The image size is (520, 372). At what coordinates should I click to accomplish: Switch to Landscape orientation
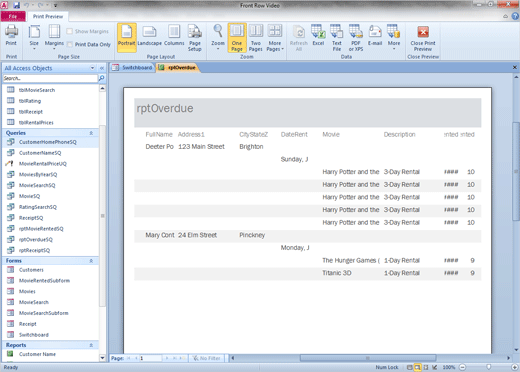tap(149, 36)
